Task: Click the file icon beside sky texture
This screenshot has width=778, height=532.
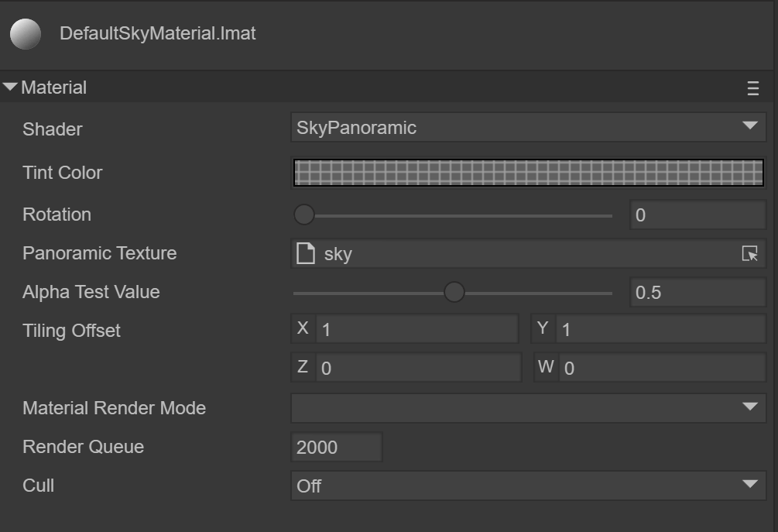Action: point(306,253)
